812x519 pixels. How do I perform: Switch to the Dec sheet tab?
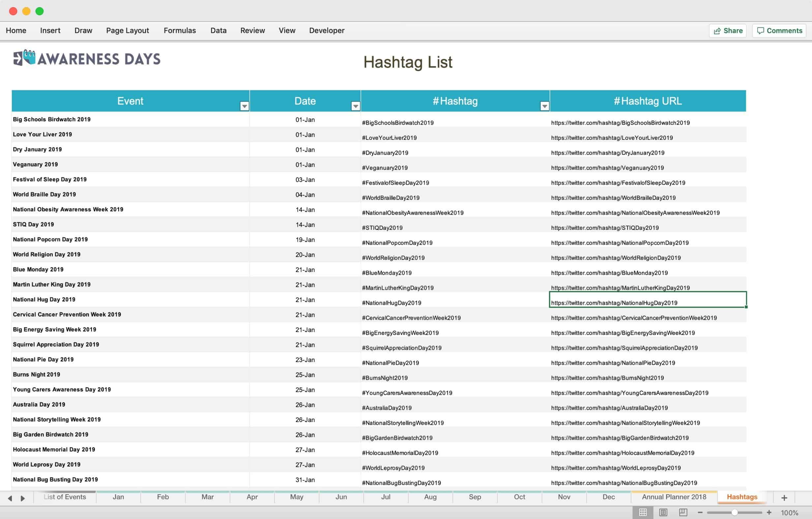pos(609,497)
